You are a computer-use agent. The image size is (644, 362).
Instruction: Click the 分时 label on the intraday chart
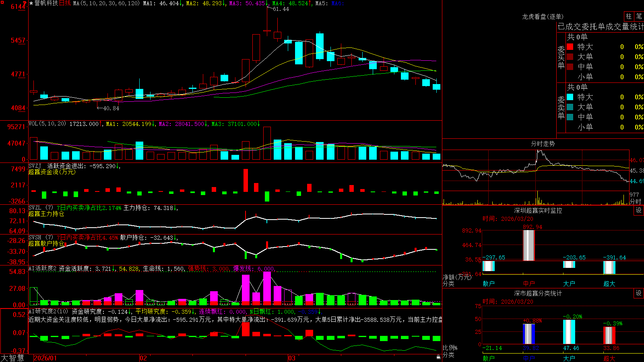coord(635,201)
